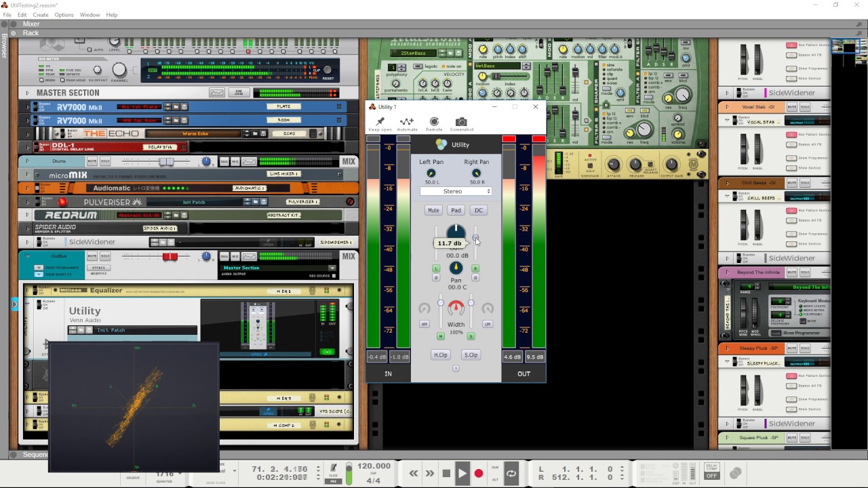Open the Window menu
868x488 pixels.
90,14
